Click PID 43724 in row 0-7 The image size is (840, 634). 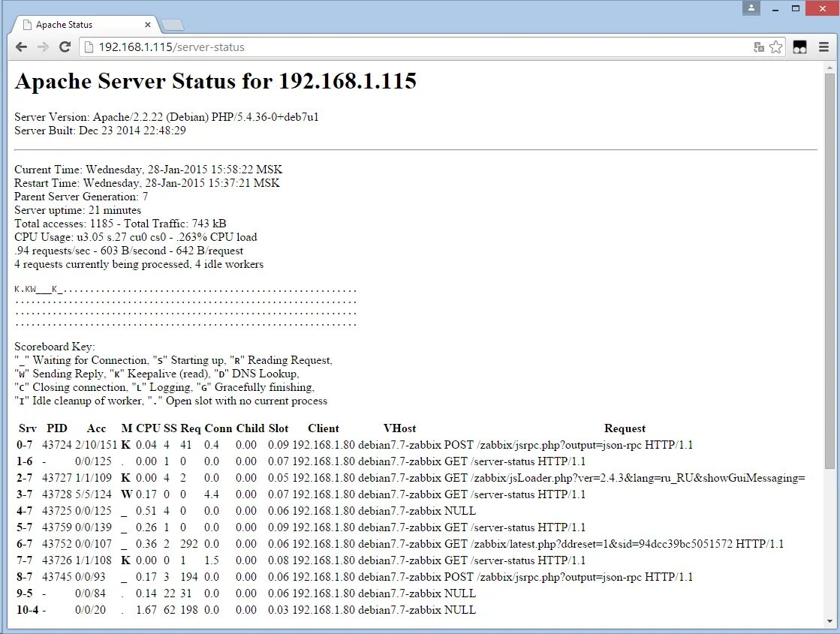click(57, 445)
